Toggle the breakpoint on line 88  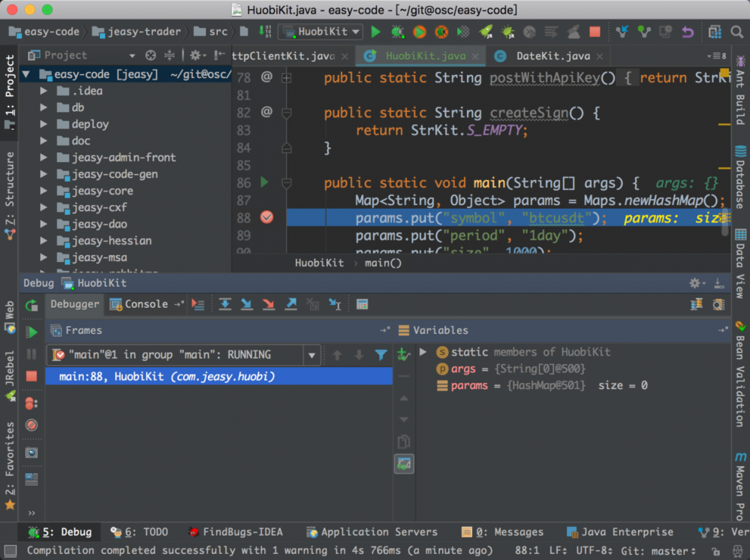[267, 217]
